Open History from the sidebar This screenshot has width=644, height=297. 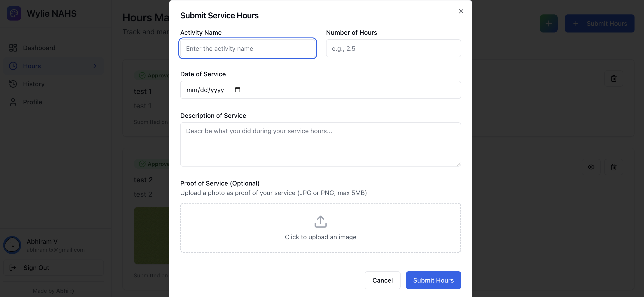[x=34, y=84]
